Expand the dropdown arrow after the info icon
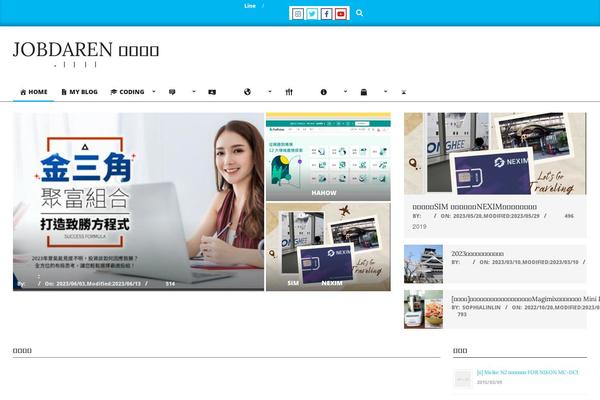The image size is (600, 400). (x=346, y=91)
